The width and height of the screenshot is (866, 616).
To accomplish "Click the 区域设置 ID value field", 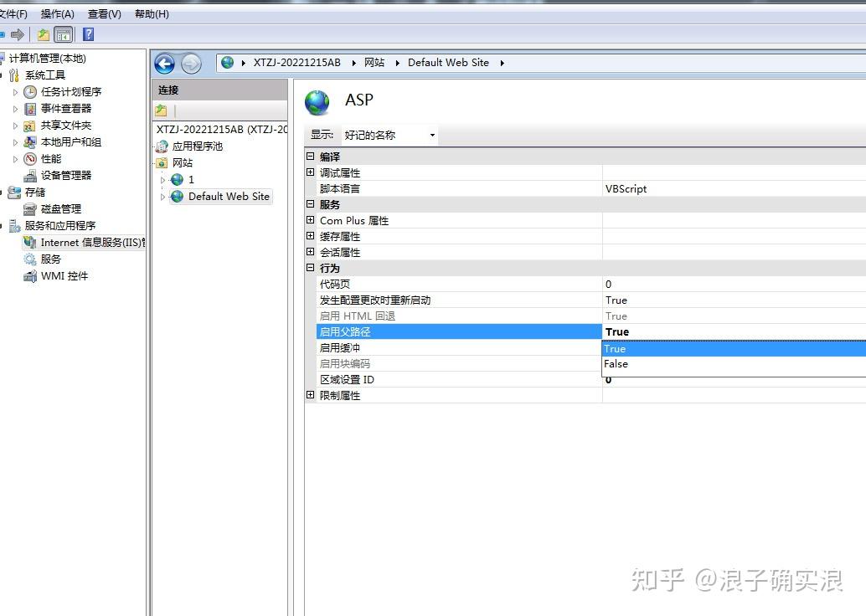I will (x=670, y=379).
